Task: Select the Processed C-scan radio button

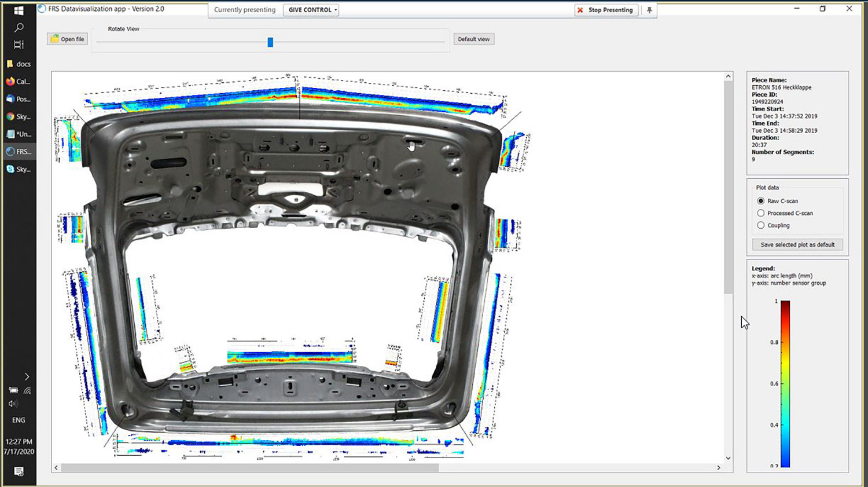Action: (761, 213)
